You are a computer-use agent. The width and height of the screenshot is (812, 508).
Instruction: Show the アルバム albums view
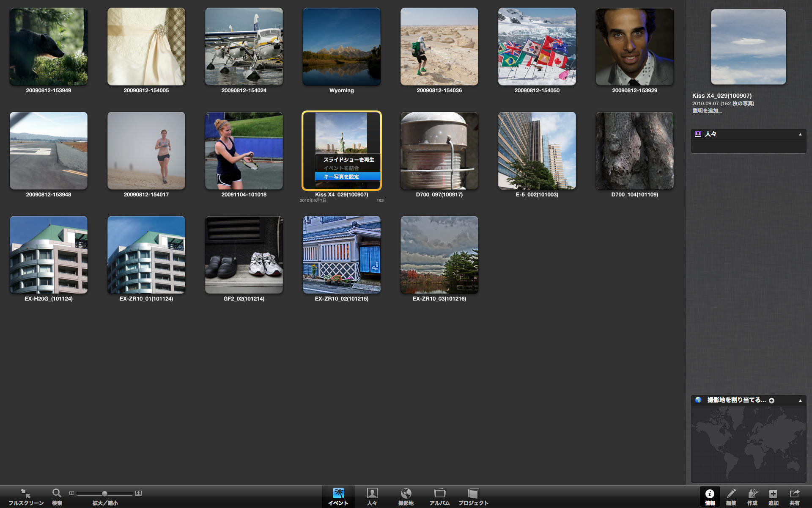pos(439,494)
